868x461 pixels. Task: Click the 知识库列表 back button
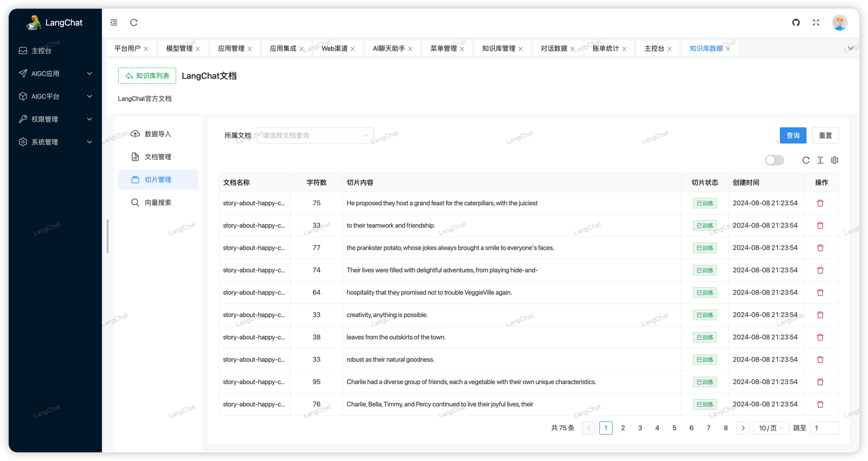[147, 76]
